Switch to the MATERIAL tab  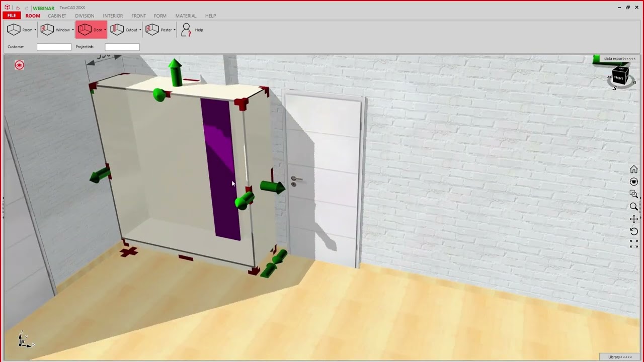[186, 16]
